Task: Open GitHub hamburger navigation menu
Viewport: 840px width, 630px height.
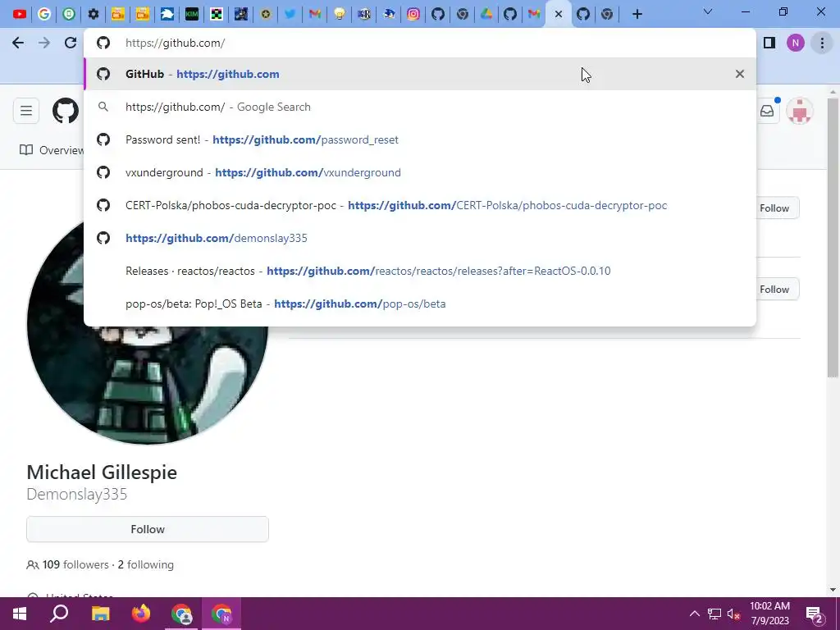Action: point(26,111)
